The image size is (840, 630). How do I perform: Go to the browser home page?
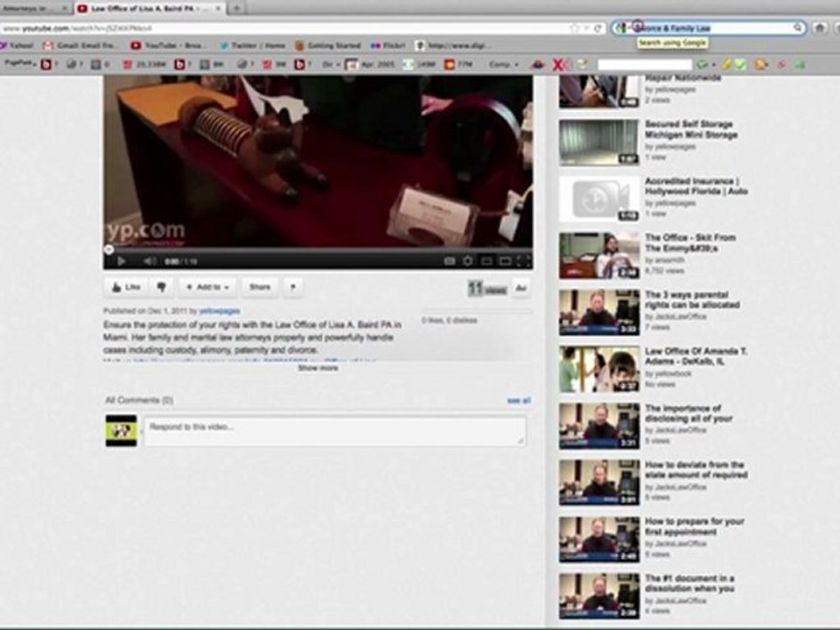(x=819, y=28)
